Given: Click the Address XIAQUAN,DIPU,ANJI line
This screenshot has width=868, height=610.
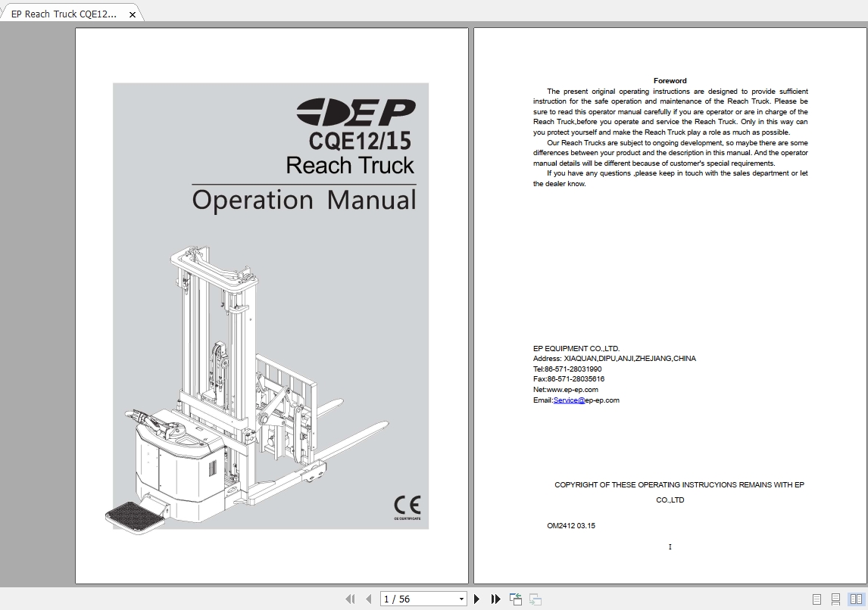Looking at the screenshot, I should [x=614, y=359].
